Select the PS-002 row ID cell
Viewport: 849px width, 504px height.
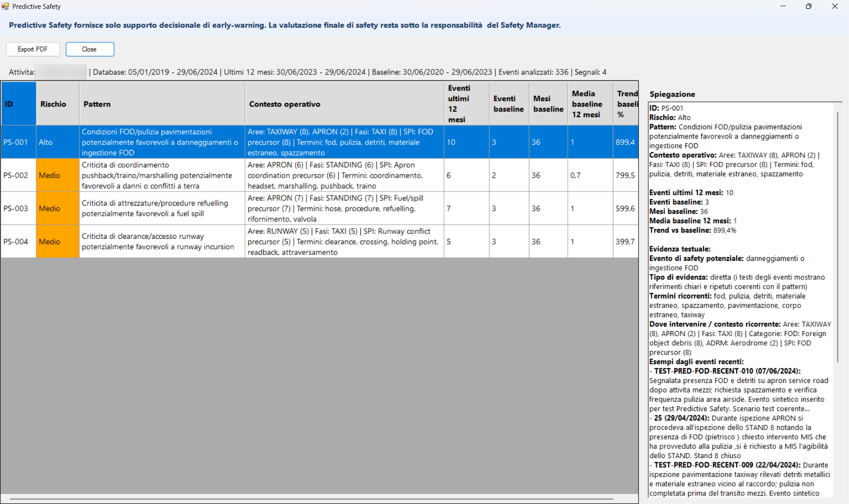[x=19, y=175]
